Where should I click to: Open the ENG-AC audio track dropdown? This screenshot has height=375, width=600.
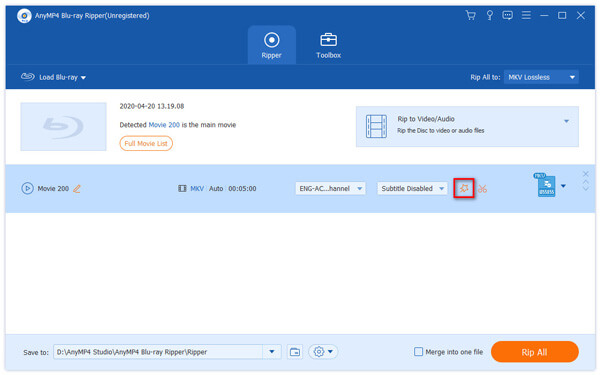[330, 188]
